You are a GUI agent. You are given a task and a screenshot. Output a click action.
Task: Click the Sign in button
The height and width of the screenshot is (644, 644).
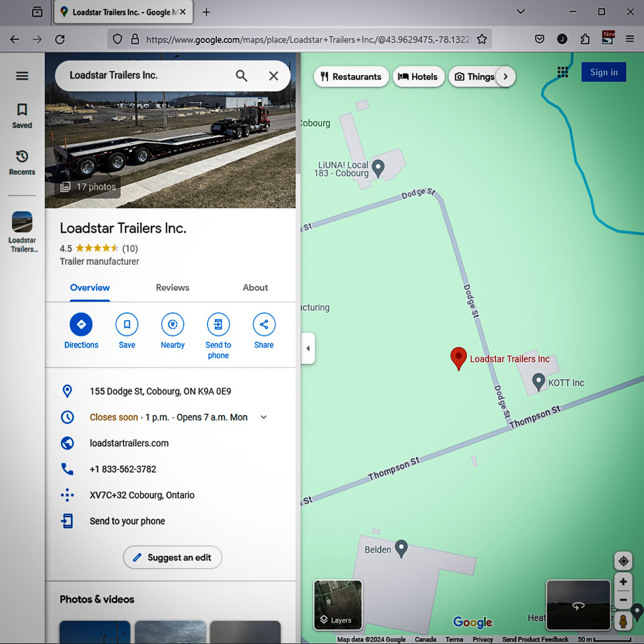tap(603, 72)
